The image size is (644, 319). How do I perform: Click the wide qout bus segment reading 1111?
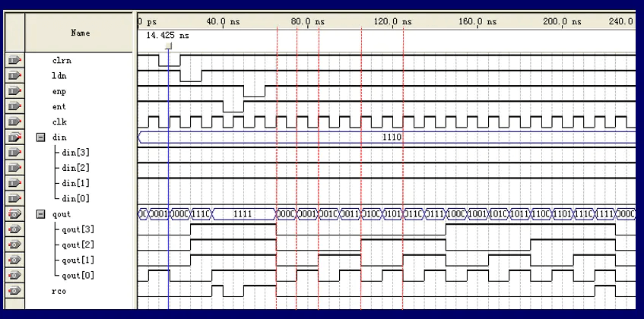pos(243,214)
